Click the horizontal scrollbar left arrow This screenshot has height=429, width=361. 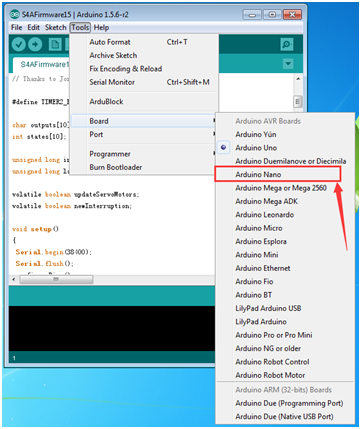(x=14, y=279)
